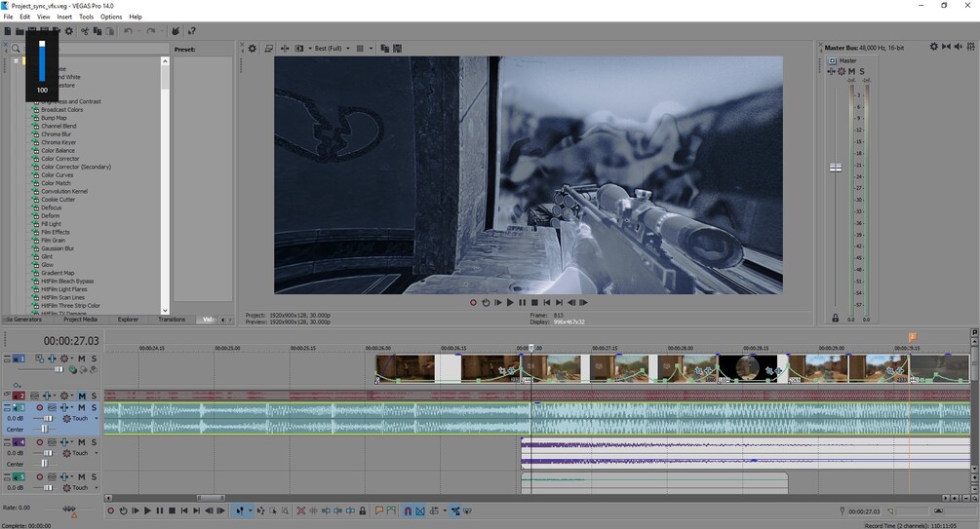Screen dimensions: 980x529
Task: Click the Trim Start tool
Action: pos(327,510)
